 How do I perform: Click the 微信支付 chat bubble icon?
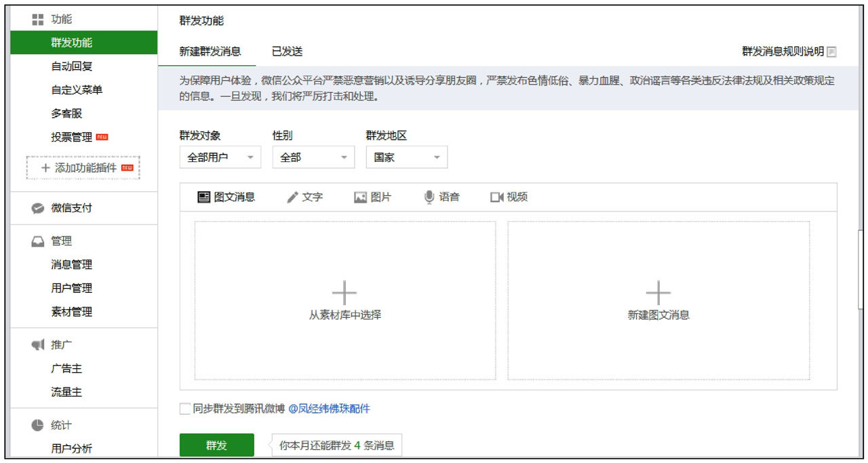coord(38,208)
